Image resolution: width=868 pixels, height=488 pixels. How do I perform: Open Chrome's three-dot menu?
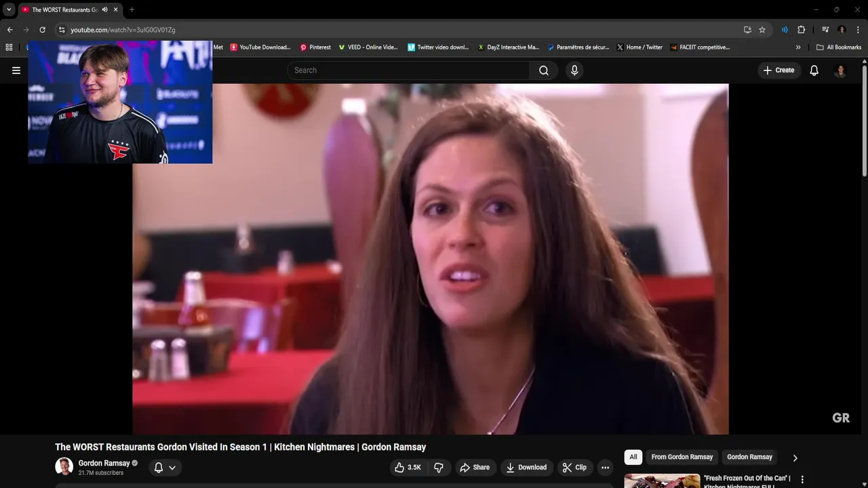[x=858, y=30]
